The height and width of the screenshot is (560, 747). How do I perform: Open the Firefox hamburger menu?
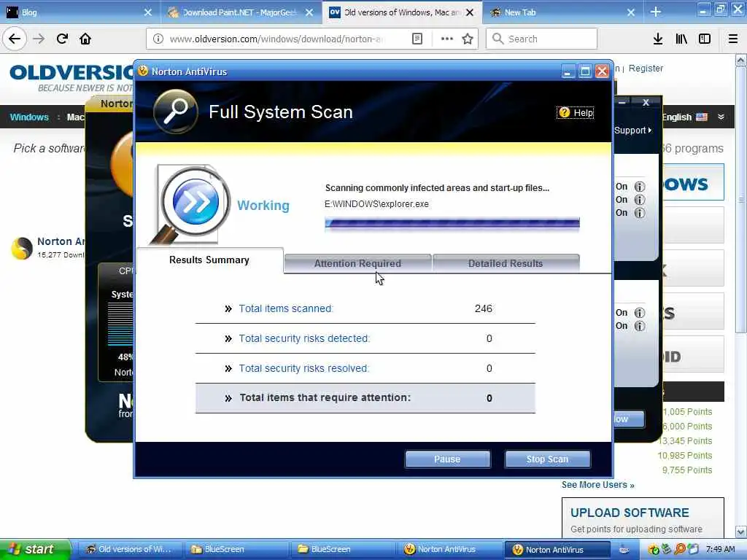point(733,39)
